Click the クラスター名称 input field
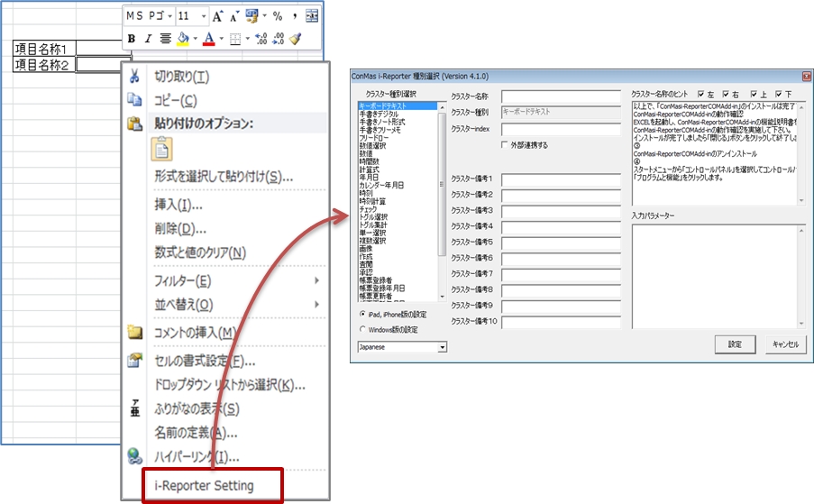Screen dimensions: 814x504 [x=561, y=96]
